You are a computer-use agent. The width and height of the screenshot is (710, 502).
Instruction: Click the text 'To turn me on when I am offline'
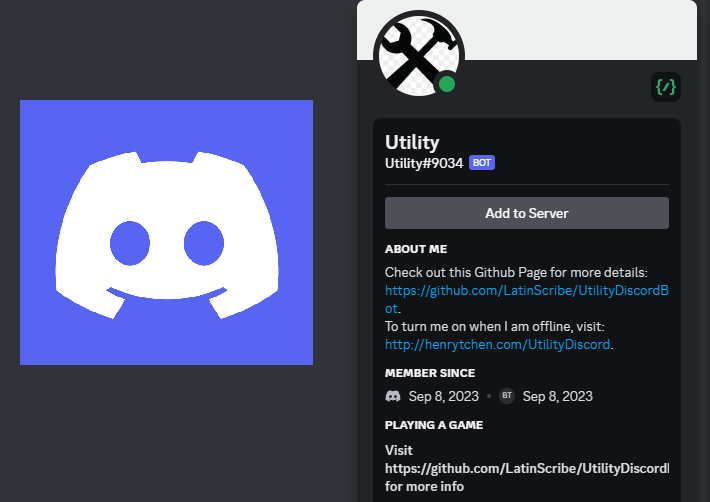tap(477, 326)
